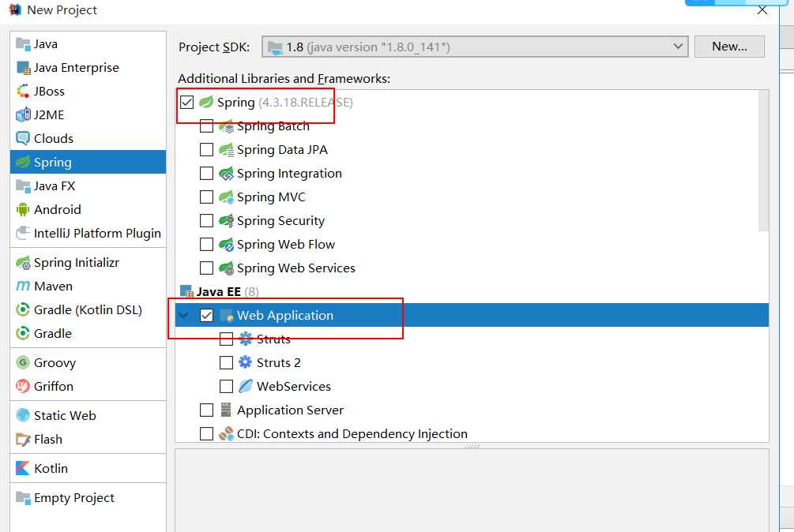Collapse the Web Application tree node
Image resolution: width=794 pixels, height=532 pixels.
(184, 316)
